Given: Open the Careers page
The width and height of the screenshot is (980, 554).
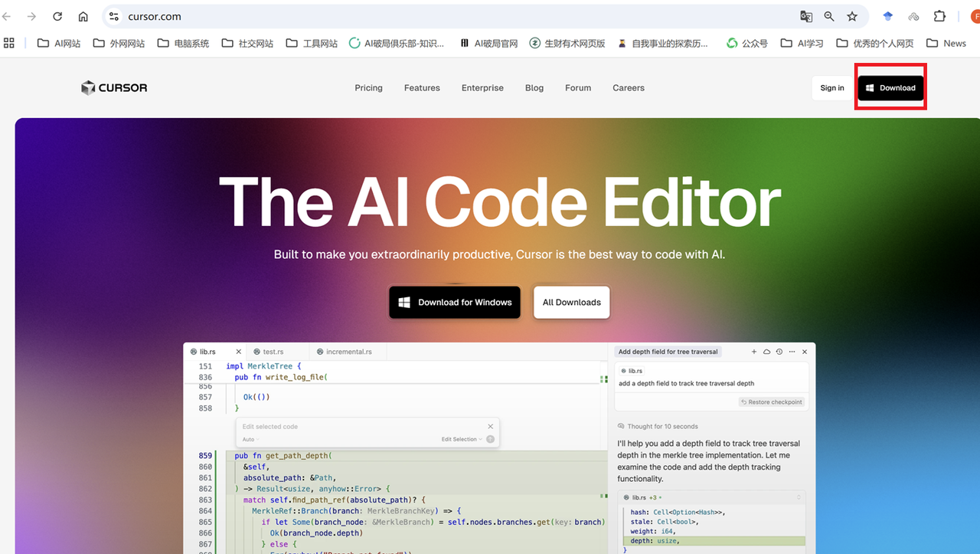Looking at the screenshot, I should (629, 88).
